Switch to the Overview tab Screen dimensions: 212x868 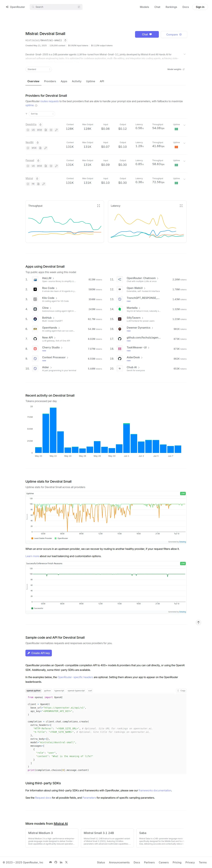(33, 81)
